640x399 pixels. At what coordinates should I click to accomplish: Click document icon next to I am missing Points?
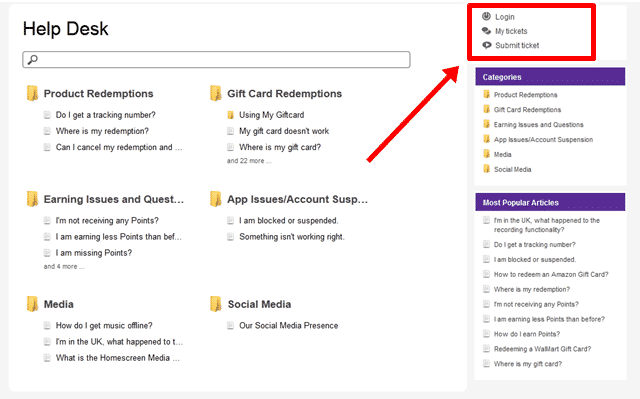point(47,253)
